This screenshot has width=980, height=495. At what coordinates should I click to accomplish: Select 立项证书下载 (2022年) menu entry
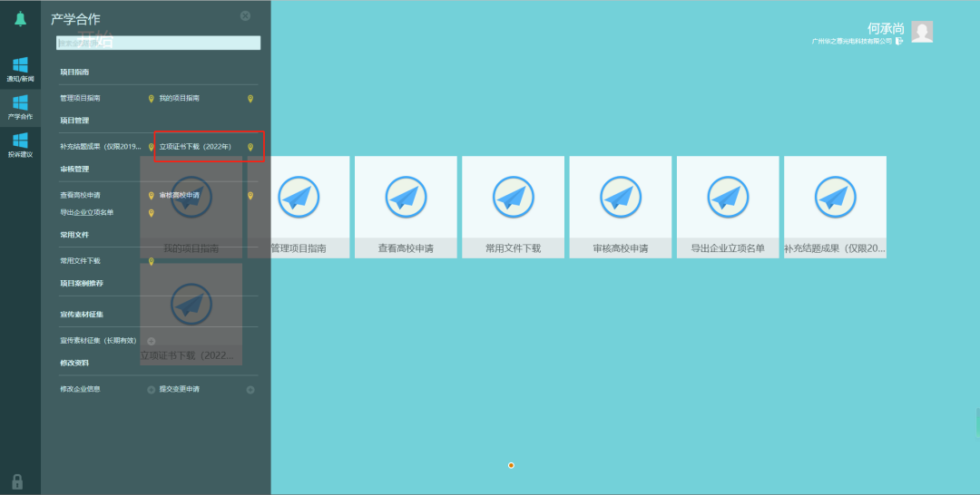coord(195,147)
